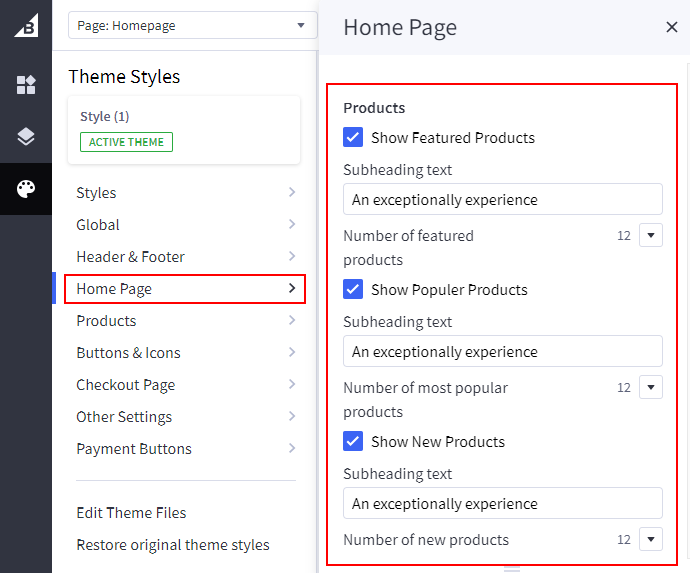Close the Home Page settings panel

click(x=672, y=27)
